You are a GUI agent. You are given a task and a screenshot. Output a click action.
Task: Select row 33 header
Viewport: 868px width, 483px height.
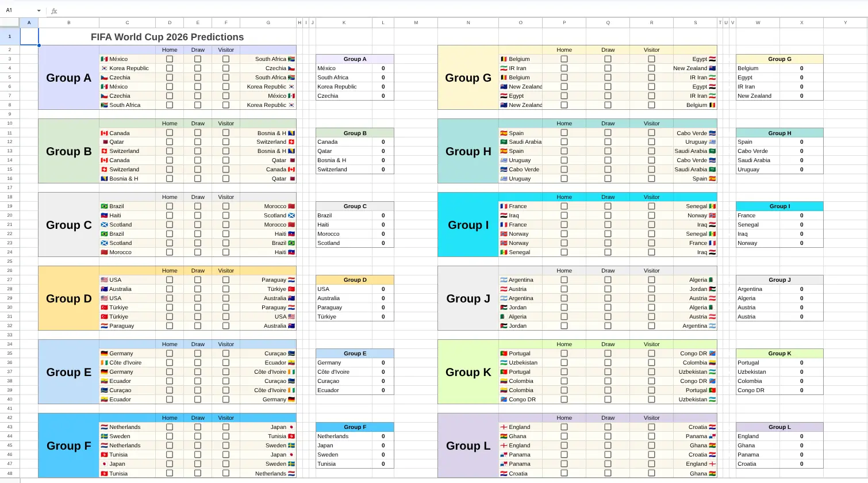pyautogui.click(x=10, y=335)
